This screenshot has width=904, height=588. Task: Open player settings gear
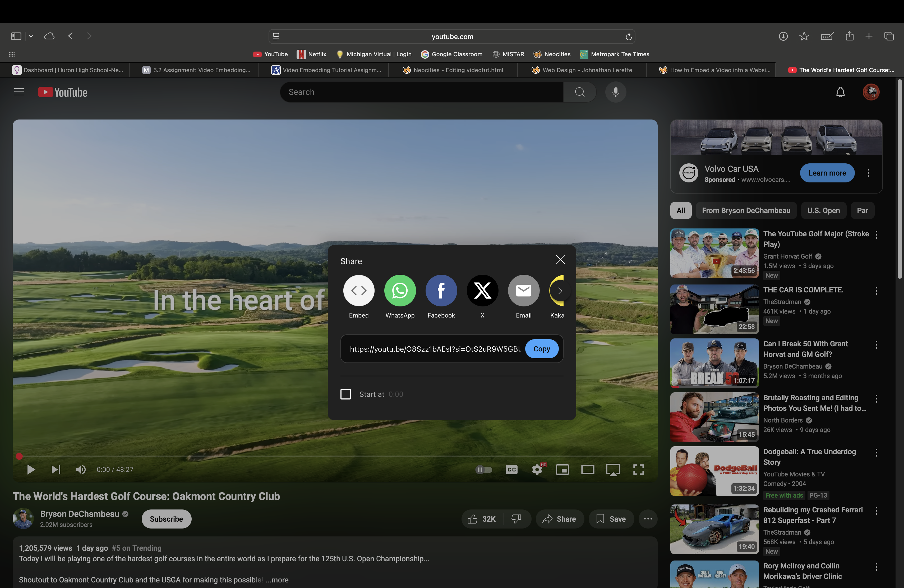pyautogui.click(x=537, y=470)
